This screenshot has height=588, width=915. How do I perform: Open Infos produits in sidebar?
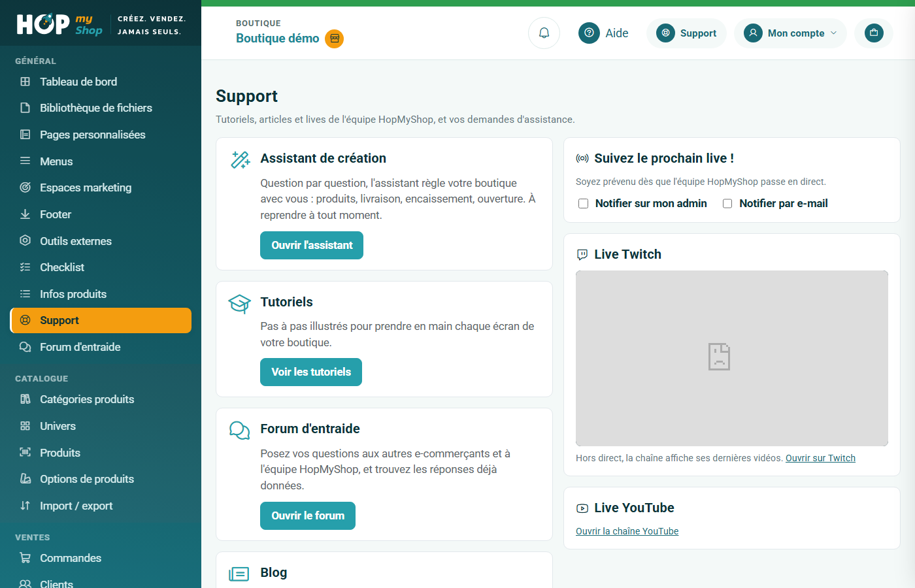pyautogui.click(x=101, y=294)
